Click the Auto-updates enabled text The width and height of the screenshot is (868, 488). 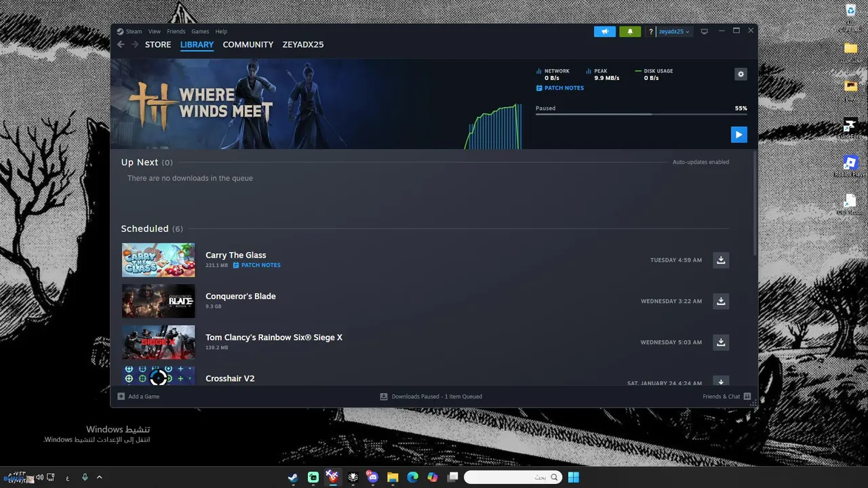701,162
